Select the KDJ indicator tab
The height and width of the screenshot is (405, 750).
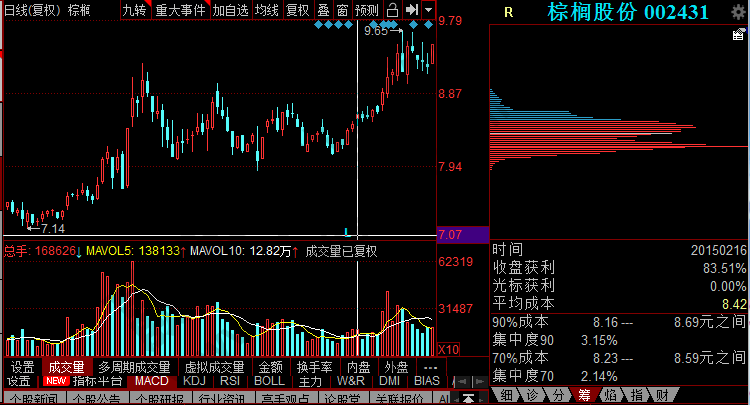194,381
